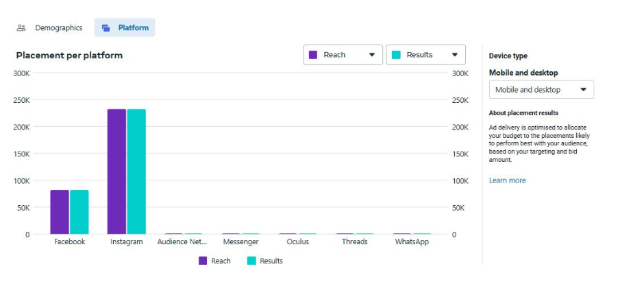Click the WhatsApp axis label
644x286 pixels.
[412, 242]
